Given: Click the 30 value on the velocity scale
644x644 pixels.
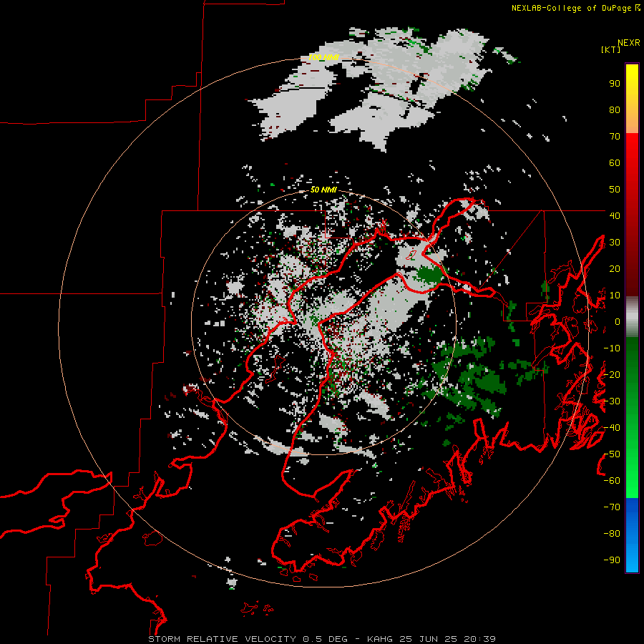Looking at the screenshot, I should click(x=615, y=243).
